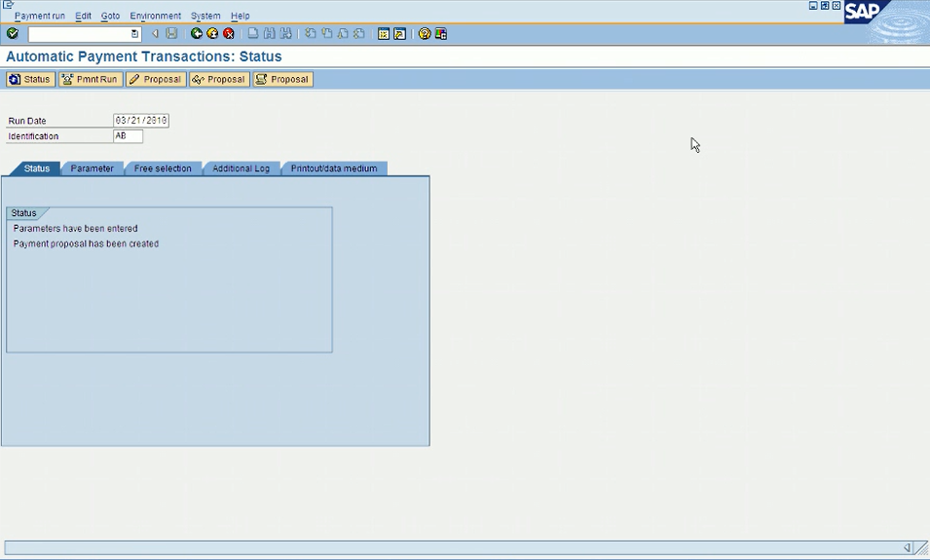This screenshot has height=560, width=930.
Task: Close the SAP window
Action: pyautogui.click(x=837, y=5)
